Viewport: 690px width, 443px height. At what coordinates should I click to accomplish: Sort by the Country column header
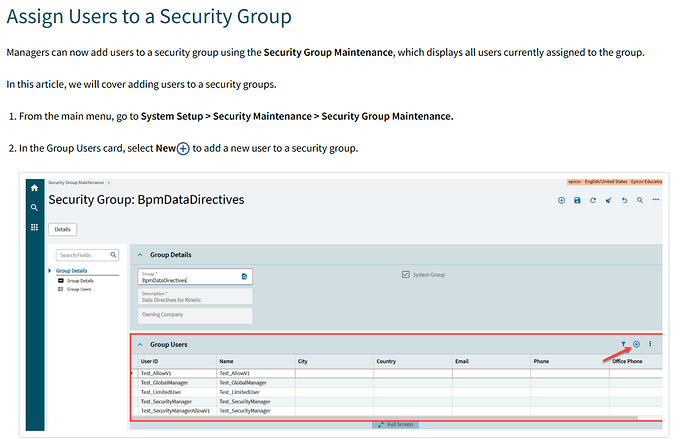click(386, 362)
